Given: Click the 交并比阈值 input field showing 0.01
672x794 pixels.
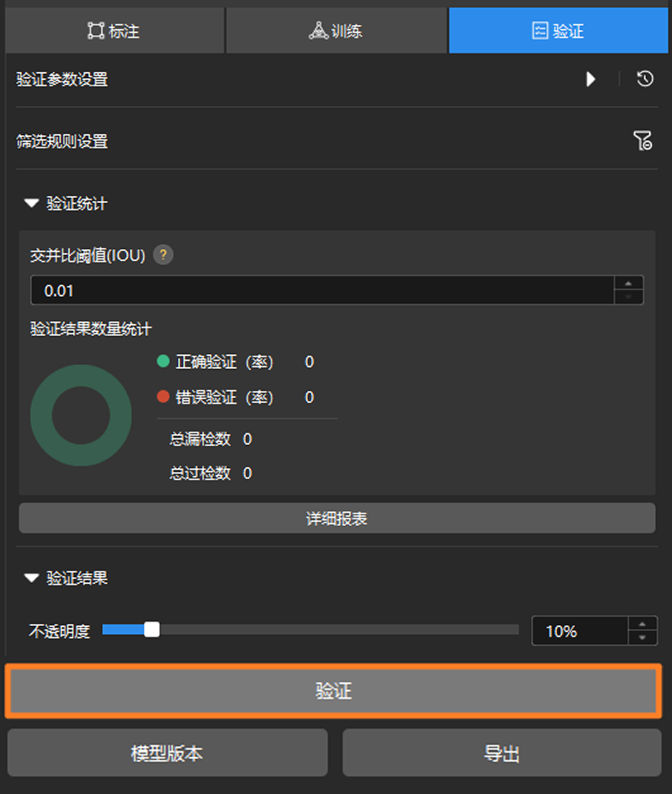Looking at the screenshot, I should (x=322, y=291).
